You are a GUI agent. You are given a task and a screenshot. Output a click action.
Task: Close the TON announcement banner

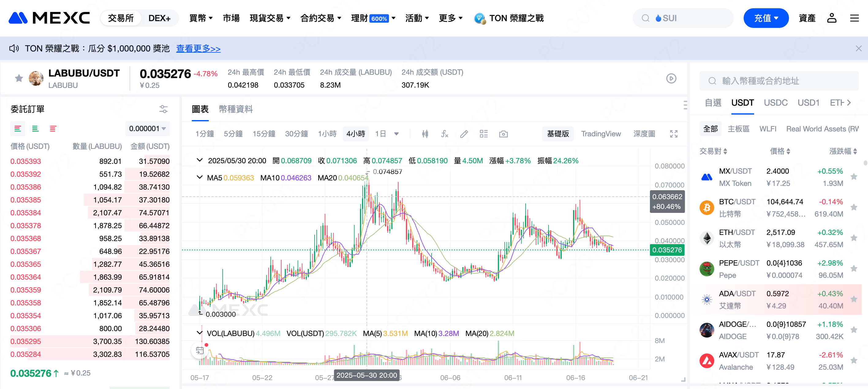click(859, 48)
